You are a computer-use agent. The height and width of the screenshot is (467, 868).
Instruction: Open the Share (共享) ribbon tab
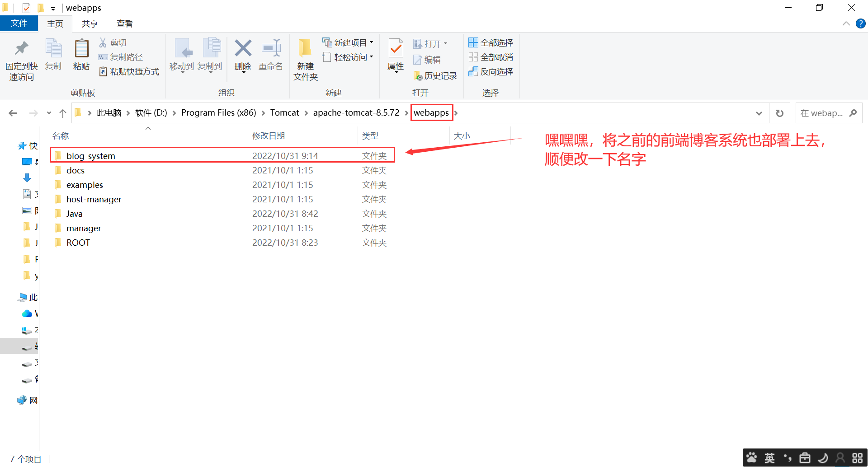[x=90, y=23]
